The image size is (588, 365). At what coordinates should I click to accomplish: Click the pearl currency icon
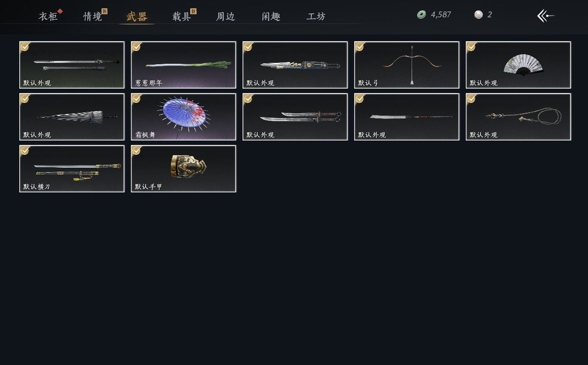(479, 15)
